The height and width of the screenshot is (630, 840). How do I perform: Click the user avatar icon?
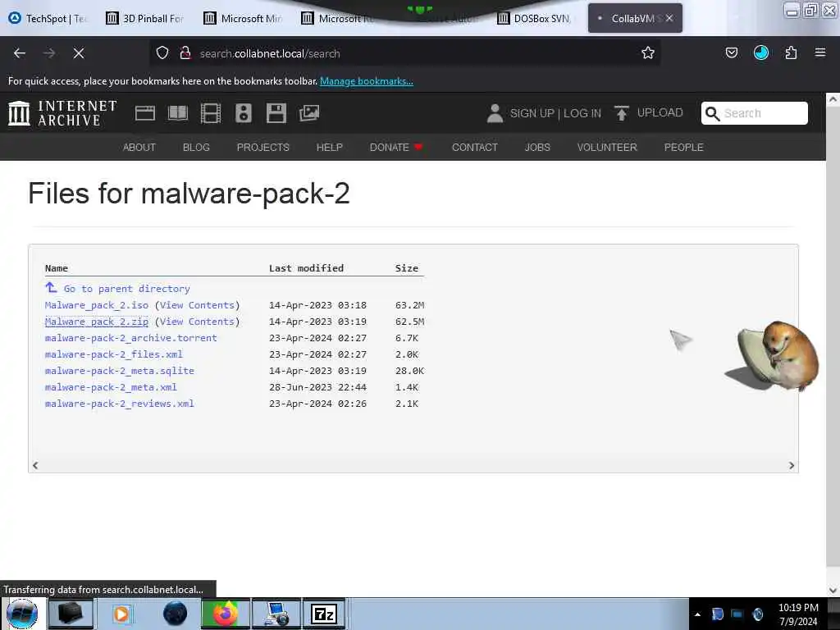(495, 113)
